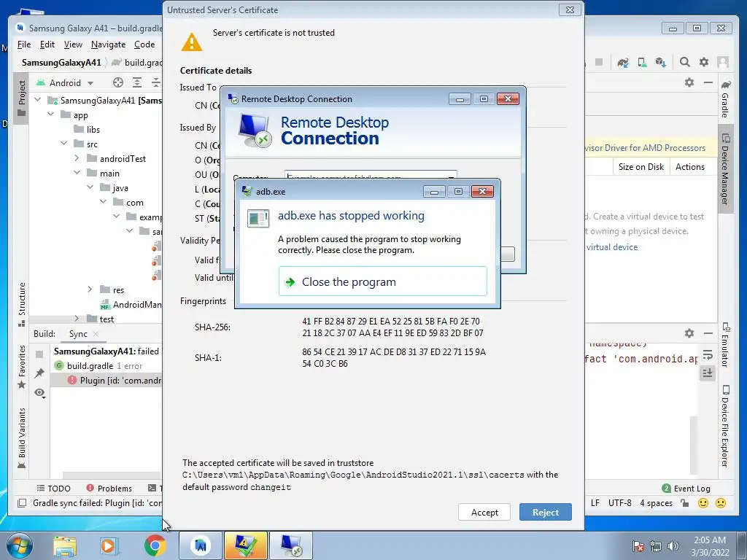Viewport: 747px width, 560px height.
Task: Open the Settings gear in main toolbar
Action: 704,62
